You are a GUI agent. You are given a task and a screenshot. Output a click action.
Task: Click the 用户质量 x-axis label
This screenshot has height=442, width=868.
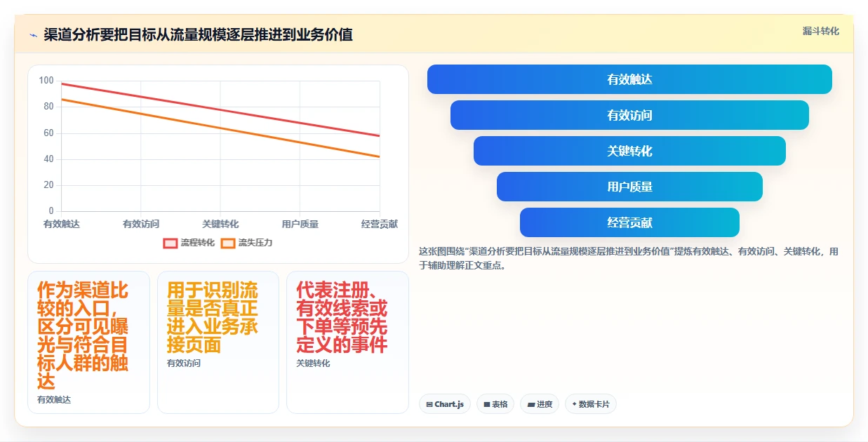(x=300, y=224)
